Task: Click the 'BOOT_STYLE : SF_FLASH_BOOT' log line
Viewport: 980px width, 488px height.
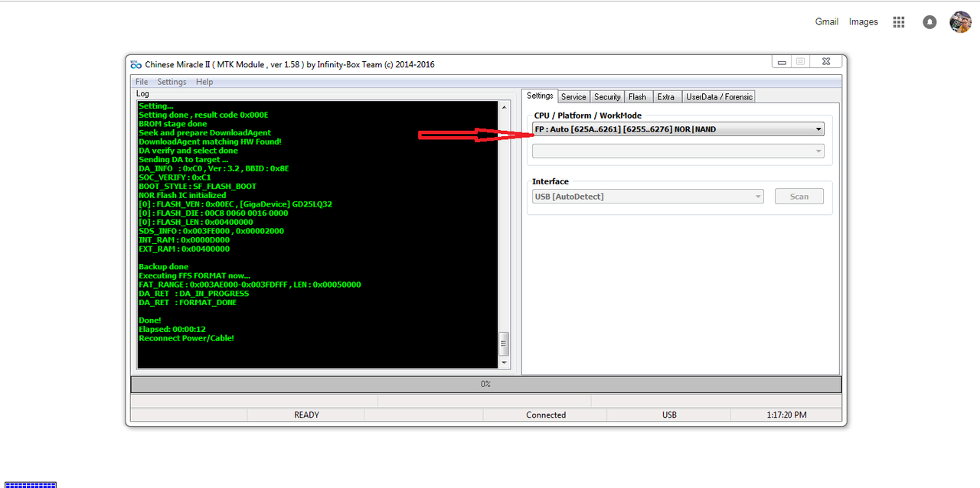Action: coord(198,186)
